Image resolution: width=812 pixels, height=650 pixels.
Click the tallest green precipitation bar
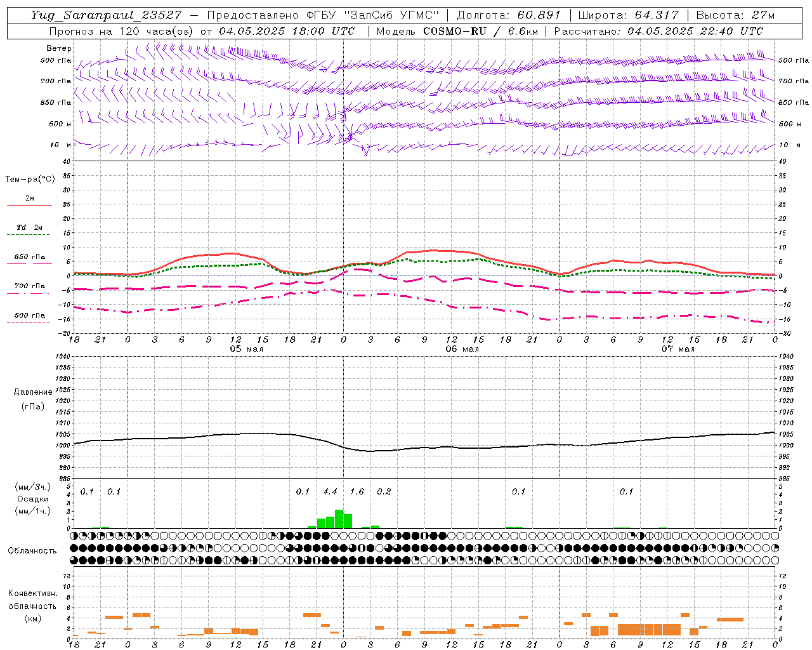pos(339,519)
